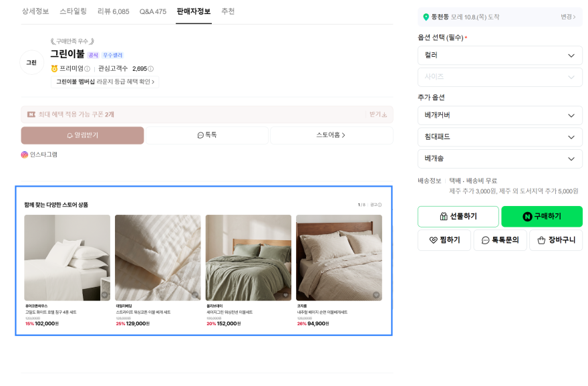Click the 152,000원 price
Screen dimensions: 588x386
coord(229,323)
